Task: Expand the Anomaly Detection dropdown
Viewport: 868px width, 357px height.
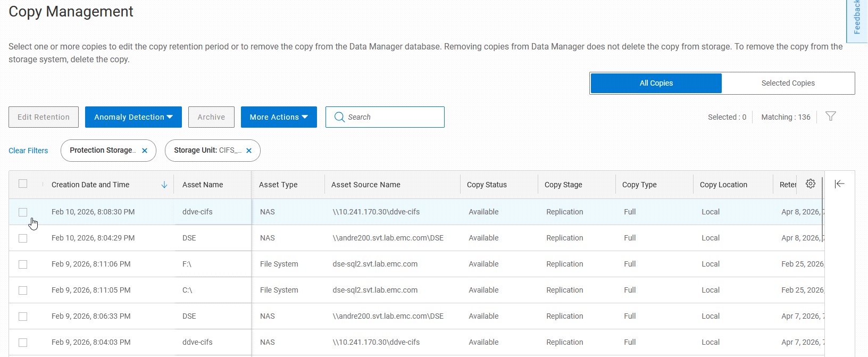Action: [133, 117]
